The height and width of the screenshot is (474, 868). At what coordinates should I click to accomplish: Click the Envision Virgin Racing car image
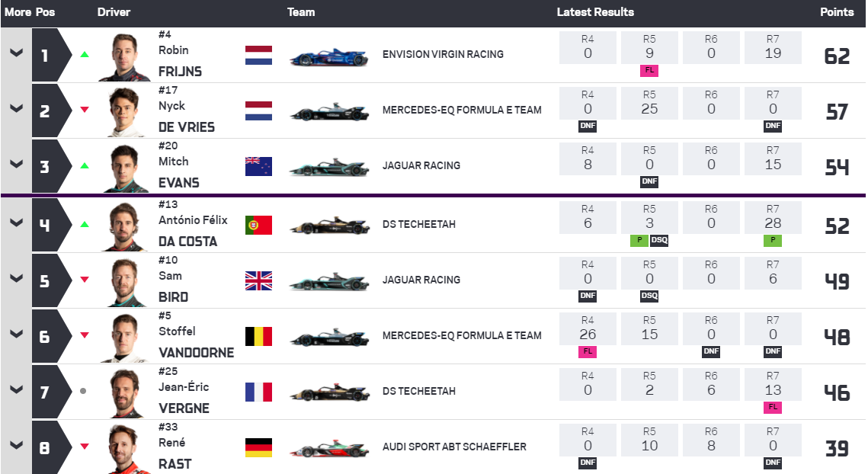click(x=328, y=56)
